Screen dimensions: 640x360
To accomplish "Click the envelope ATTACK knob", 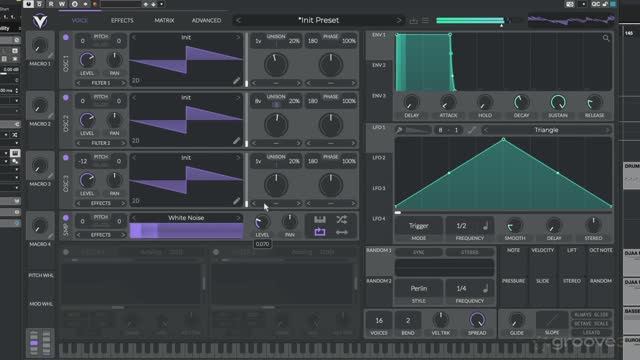I will (x=448, y=102).
